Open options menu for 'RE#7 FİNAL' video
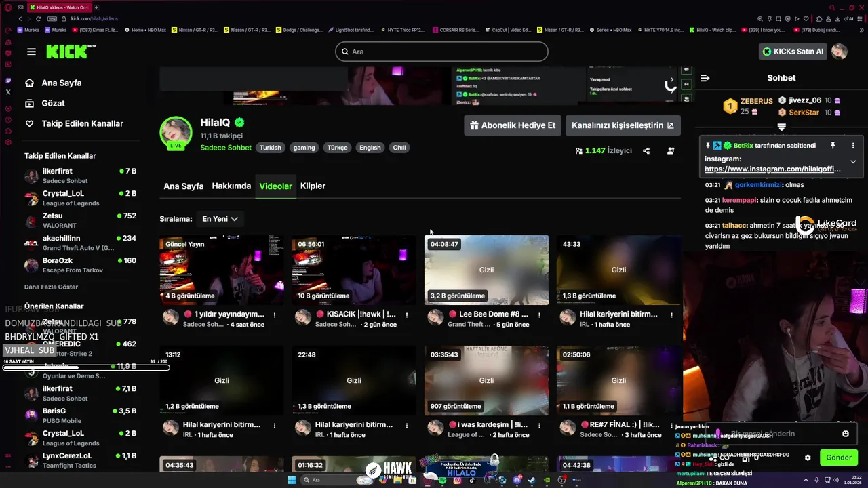Image resolution: width=868 pixels, height=488 pixels. tap(671, 425)
